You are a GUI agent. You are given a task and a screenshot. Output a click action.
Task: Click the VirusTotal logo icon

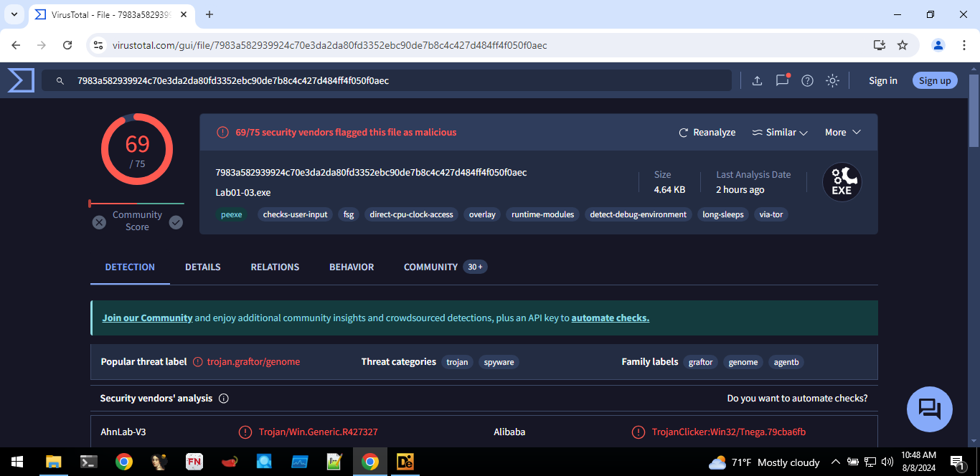pos(21,80)
